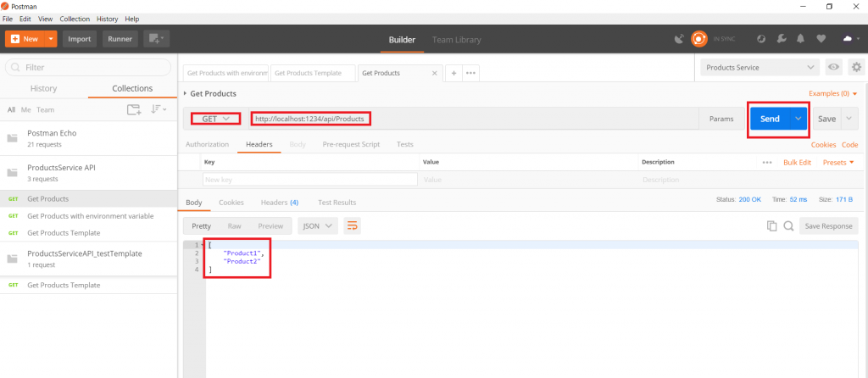Open response Headers (4) tab
Image resolution: width=868 pixels, height=378 pixels.
click(280, 203)
